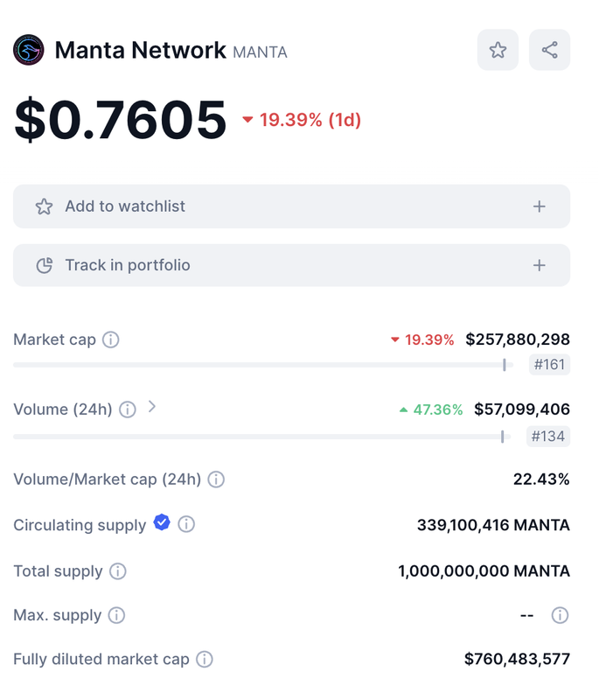Expand Volume (24h) details chevron
This screenshot has height=700, width=599.
pos(151,407)
